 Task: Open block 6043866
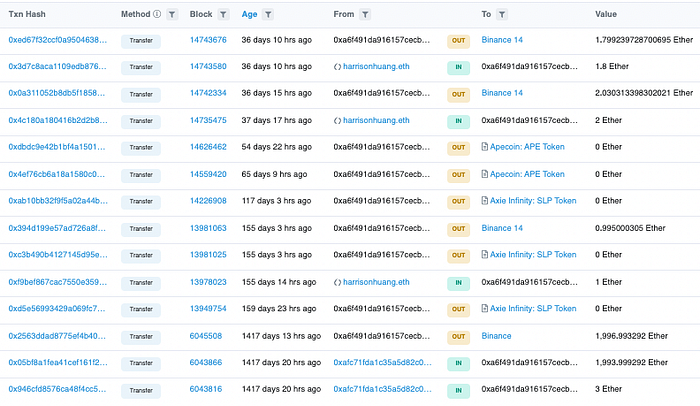click(x=206, y=362)
